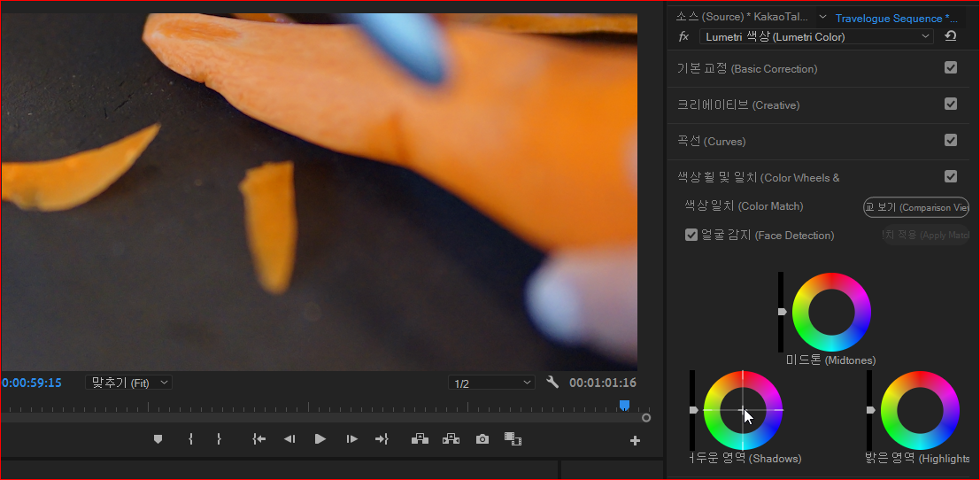The height and width of the screenshot is (480, 980).
Task: Open monitor settings wrench icon
Action: point(552,382)
